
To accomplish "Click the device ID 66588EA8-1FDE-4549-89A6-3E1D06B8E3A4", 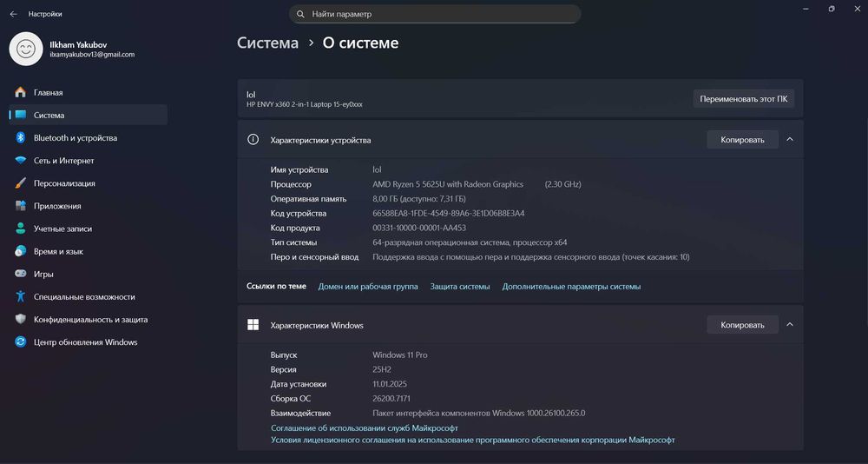I will 449,214.
